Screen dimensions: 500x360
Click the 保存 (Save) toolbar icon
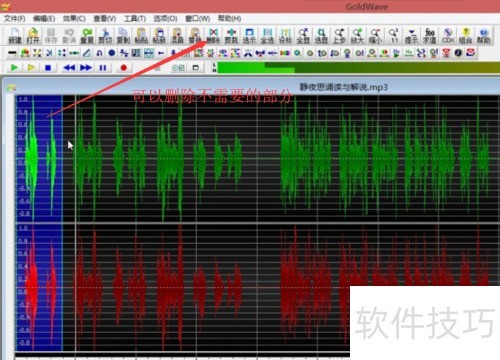51,36
